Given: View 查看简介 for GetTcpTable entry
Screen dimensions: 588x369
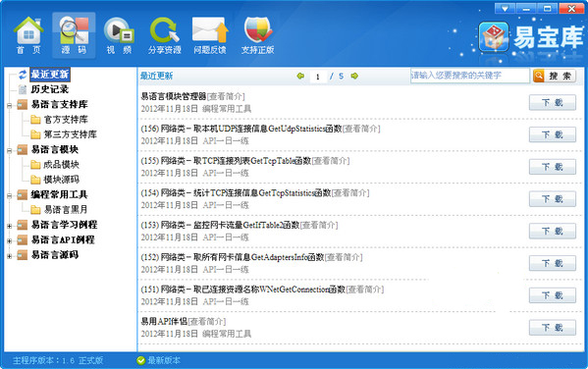Looking at the screenshot, I should point(331,161).
